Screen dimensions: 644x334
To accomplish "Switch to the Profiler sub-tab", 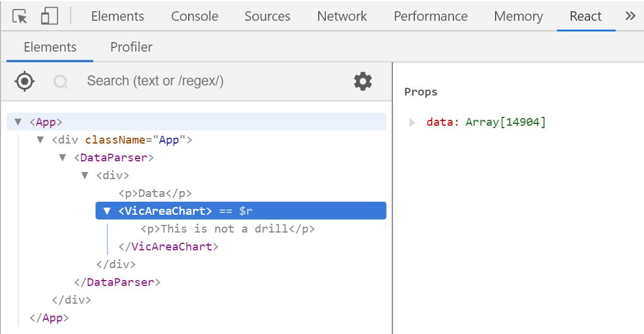I will coord(131,47).
